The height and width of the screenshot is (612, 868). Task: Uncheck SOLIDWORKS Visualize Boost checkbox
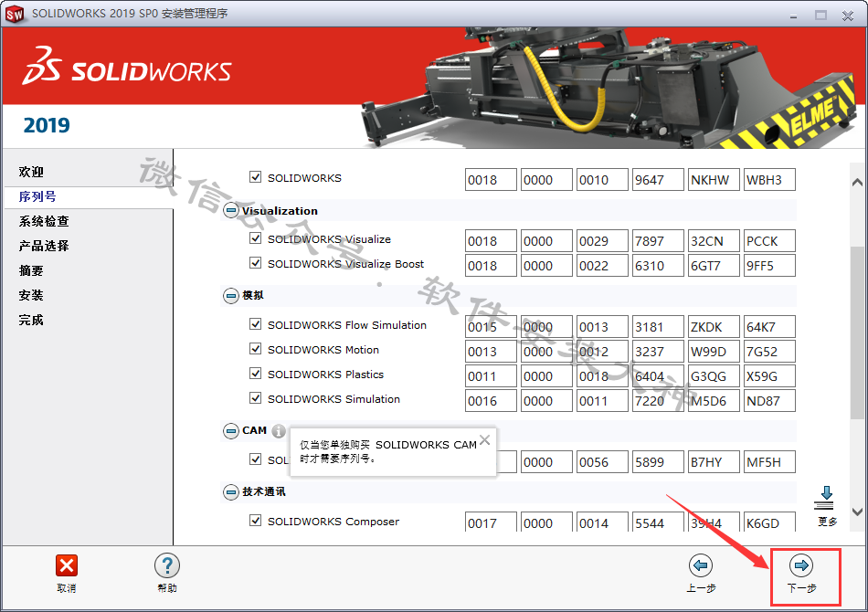point(255,263)
